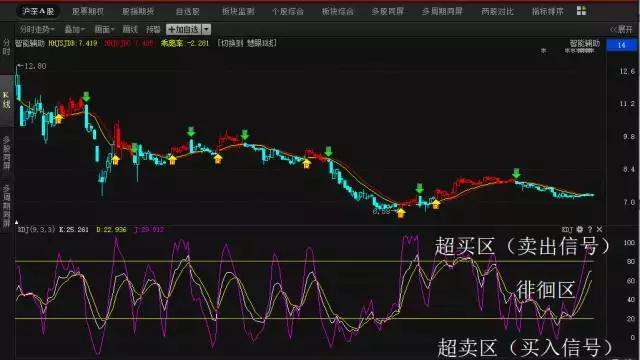Screen dimensions: 640x360
Task: Close the KDJ indicator panel
Action: coord(599,229)
